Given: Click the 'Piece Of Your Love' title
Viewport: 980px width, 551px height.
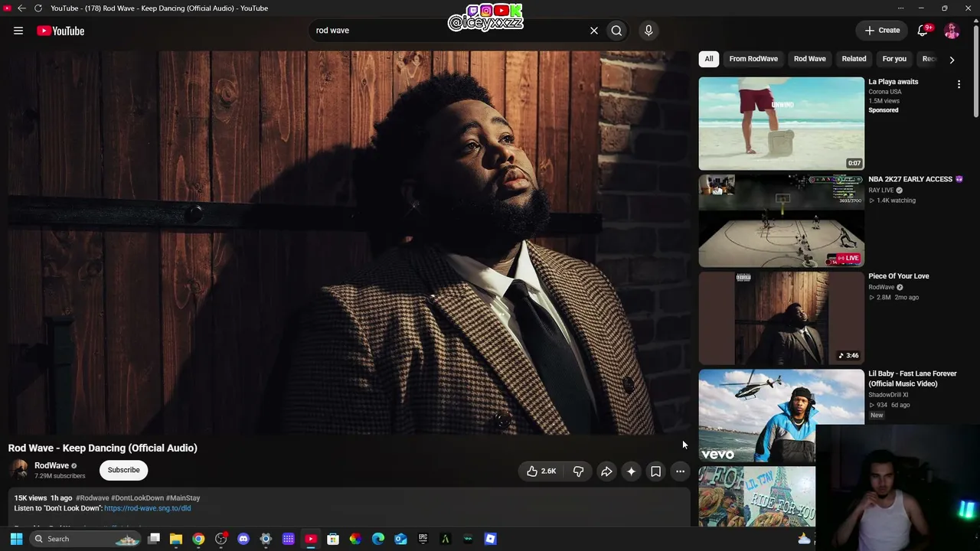Looking at the screenshot, I should point(899,276).
